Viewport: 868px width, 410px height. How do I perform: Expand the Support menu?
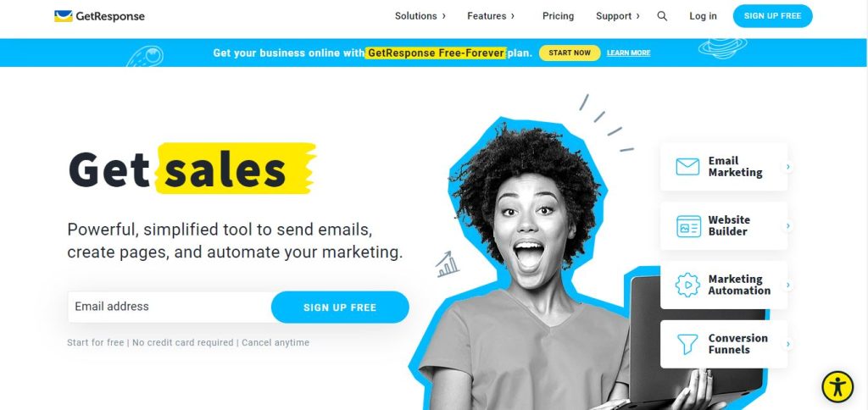click(x=618, y=16)
